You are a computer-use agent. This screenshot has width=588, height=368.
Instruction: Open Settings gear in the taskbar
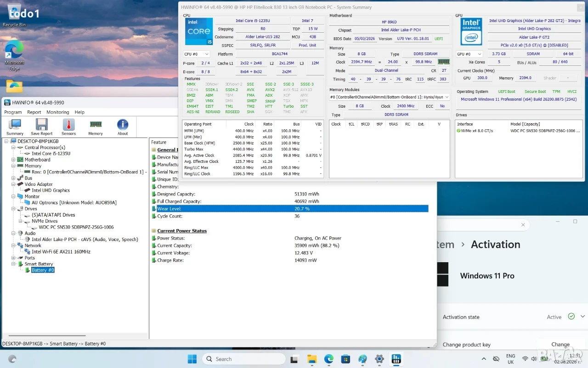(x=379, y=359)
